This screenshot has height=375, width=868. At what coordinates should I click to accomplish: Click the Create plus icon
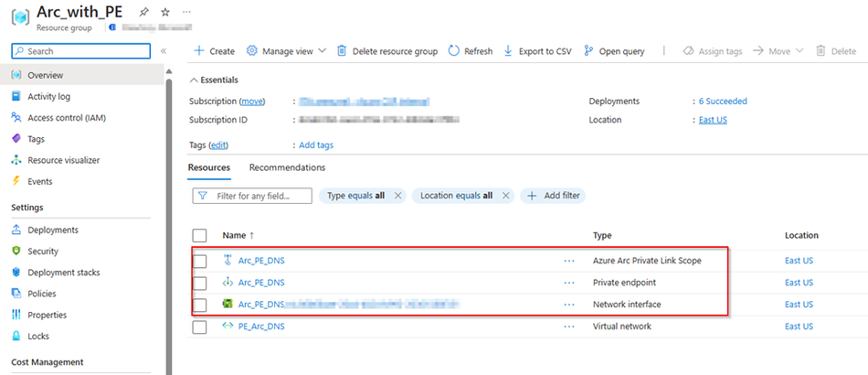(x=198, y=51)
